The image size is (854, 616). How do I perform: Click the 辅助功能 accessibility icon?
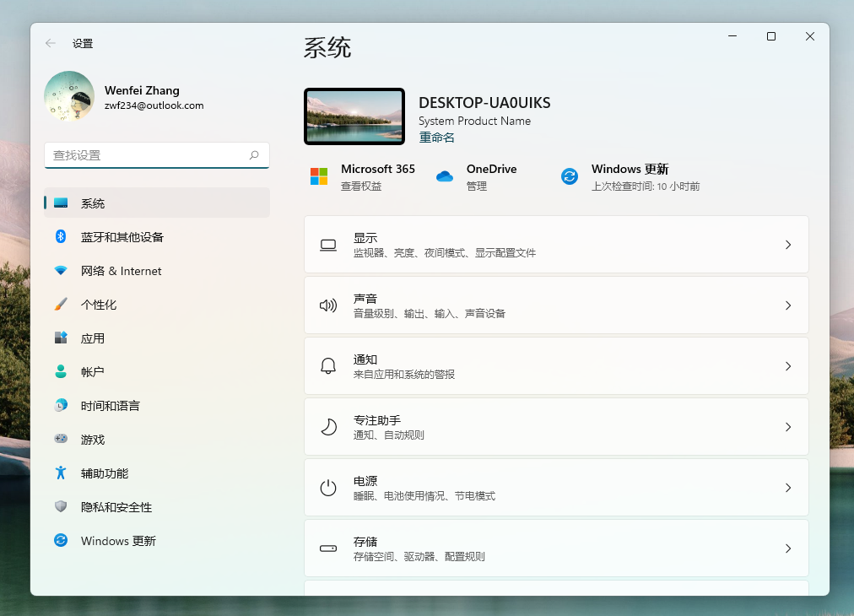[61, 473]
